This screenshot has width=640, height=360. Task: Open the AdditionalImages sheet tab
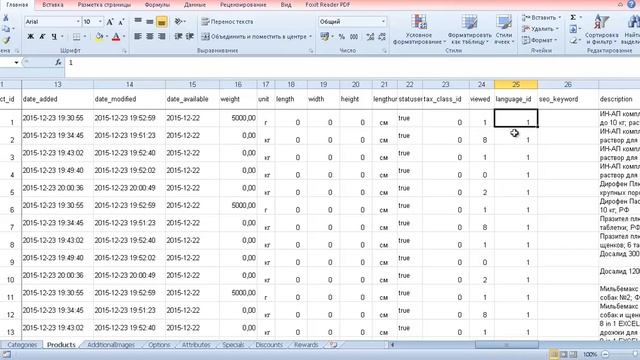(111, 345)
